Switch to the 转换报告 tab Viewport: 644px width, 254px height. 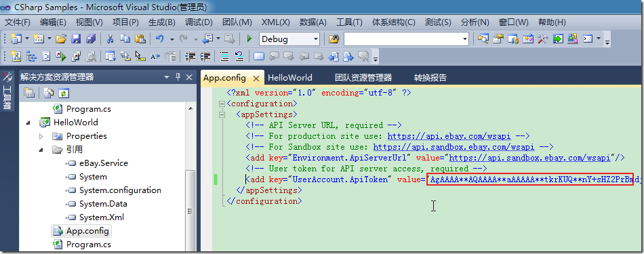[x=430, y=77]
